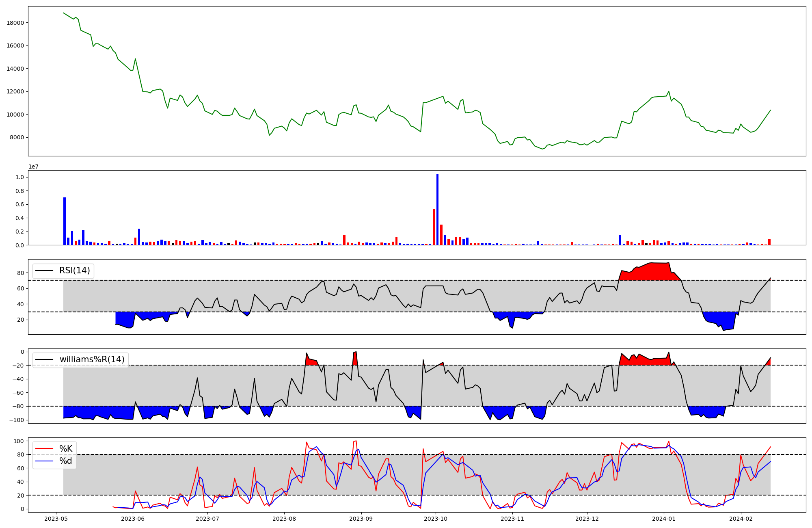Screen dimensions: 812x528
Task: Click the red %K legend line
Action: tap(44, 448)
